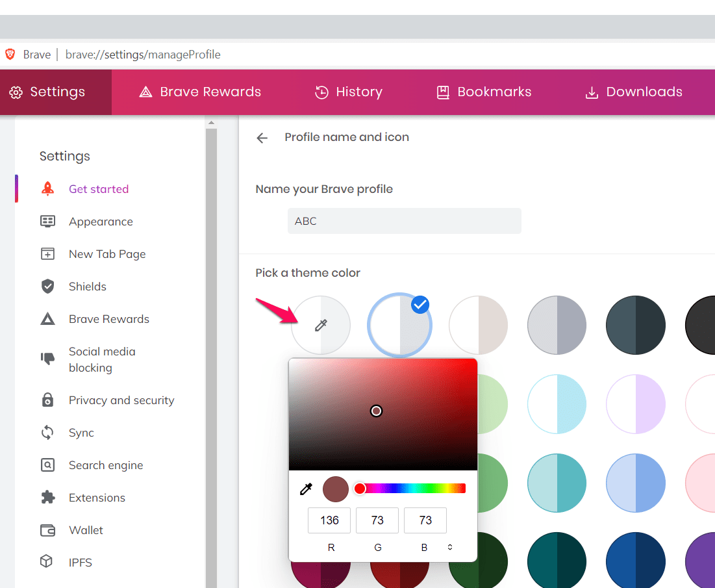Switch the RGB color format using the stepper
The height and width of the screenshot is (588, 715).
(x=449, y=547)
